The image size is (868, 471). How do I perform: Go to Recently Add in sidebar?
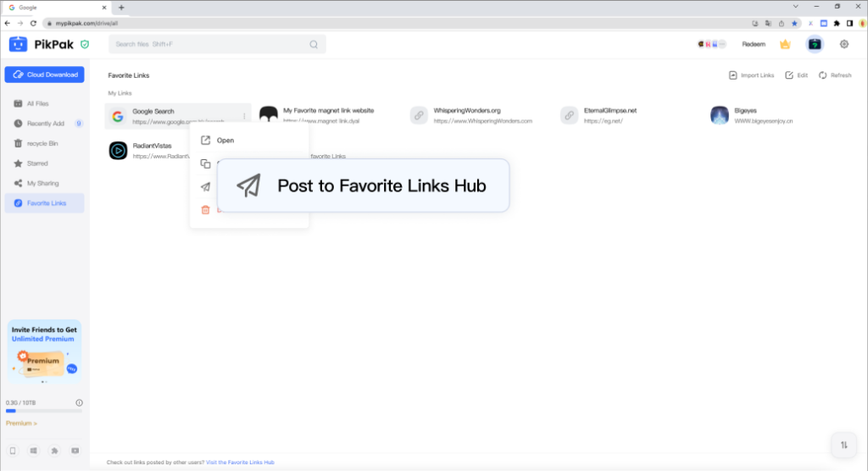point(45,123)
